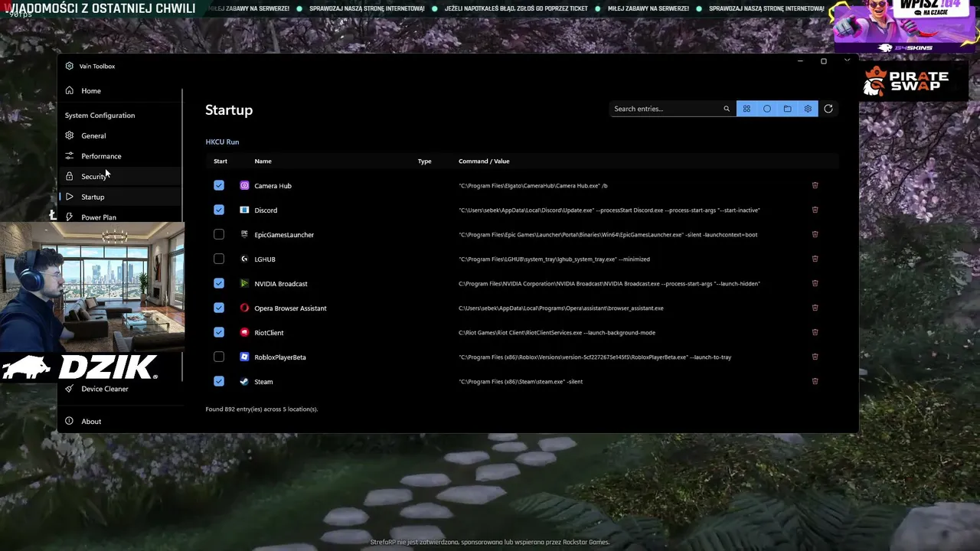Image resolution: width=980 pixels, height=551 pixels.
Task: Sort by the Start column header
Action: point(220,161)
